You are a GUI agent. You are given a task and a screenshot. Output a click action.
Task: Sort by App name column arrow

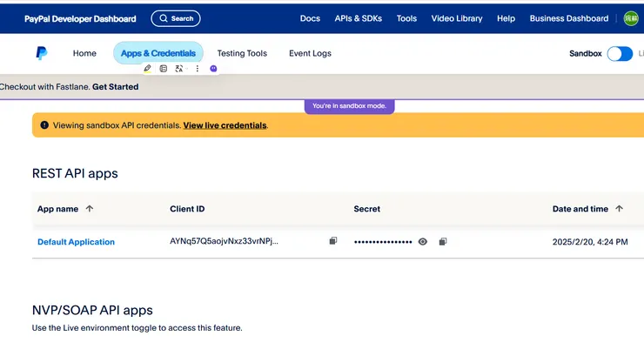(x=90, y=209)
